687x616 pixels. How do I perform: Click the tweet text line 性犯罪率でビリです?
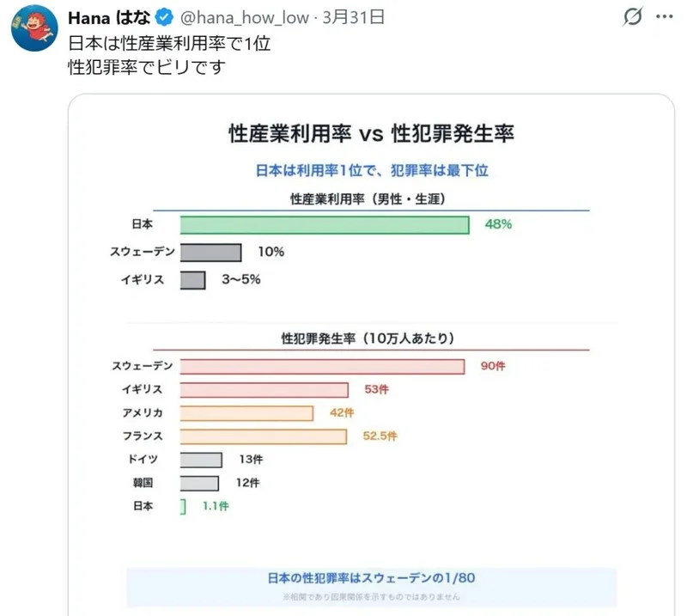(146, 66)
